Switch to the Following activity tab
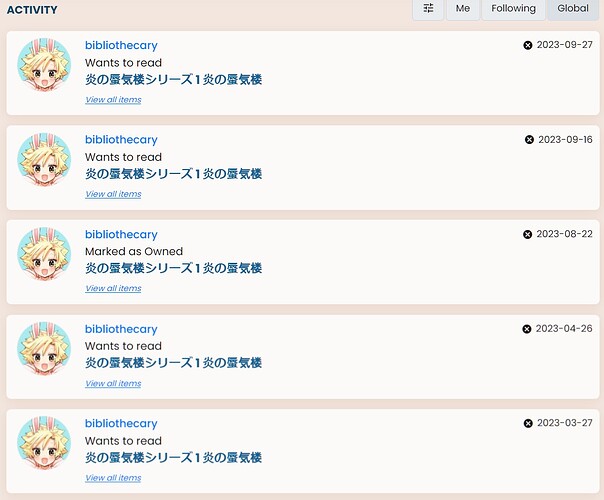 [513, 9]
